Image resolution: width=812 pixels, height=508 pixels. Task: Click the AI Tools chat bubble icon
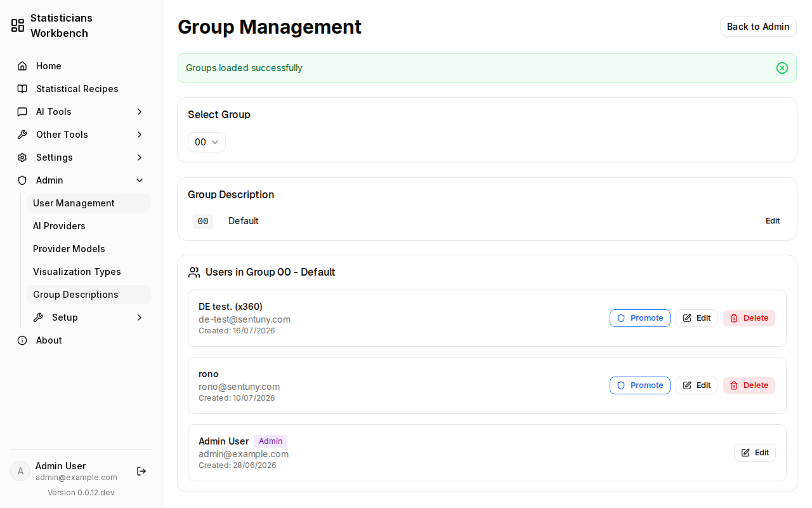tap(22, 112)
